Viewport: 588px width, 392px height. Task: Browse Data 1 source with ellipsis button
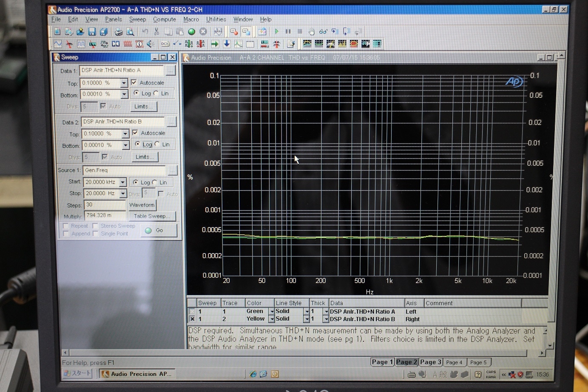coord(170,71)
